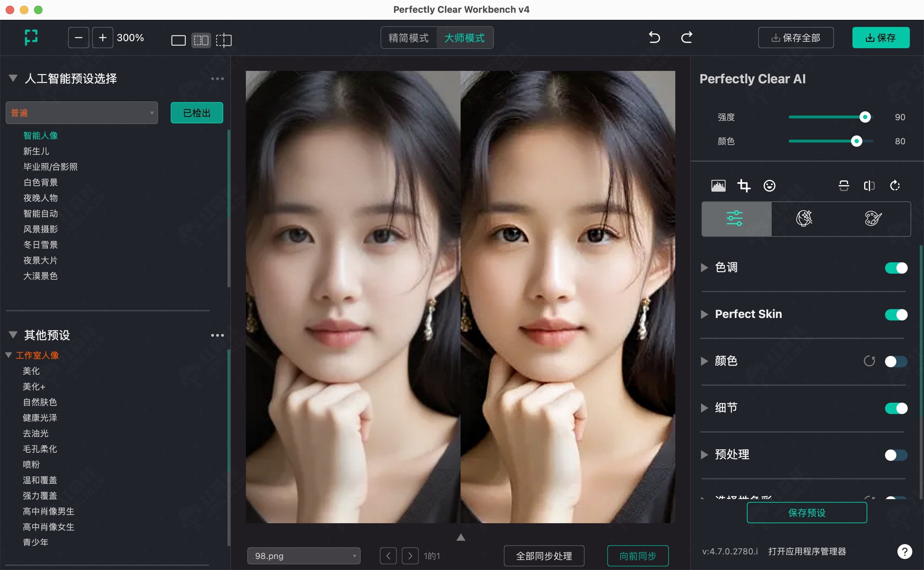
Task: Switch to 精简模式 tab
Action: (x=408, y=38)
